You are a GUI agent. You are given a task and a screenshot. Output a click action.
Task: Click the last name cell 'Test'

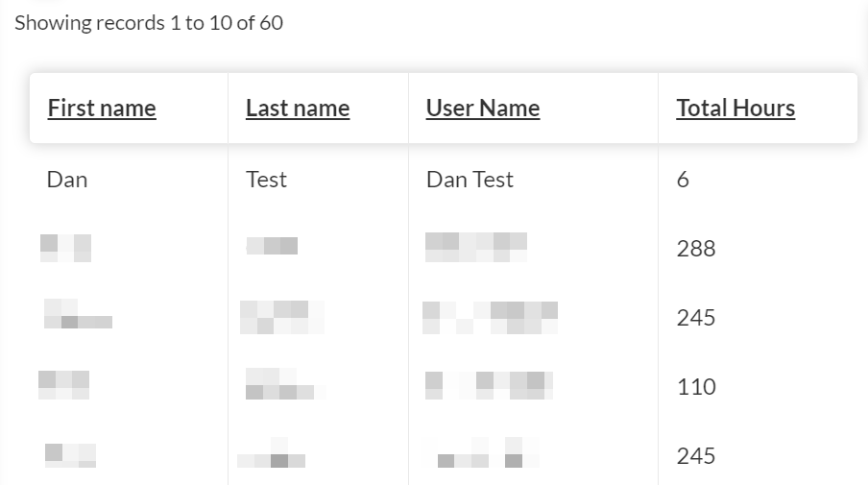(266, 180)
